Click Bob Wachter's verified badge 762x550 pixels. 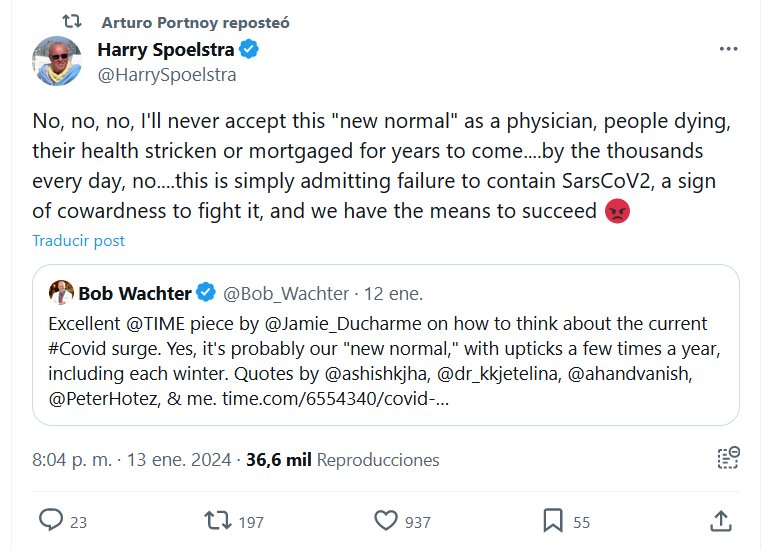click(x=206, y=293)
